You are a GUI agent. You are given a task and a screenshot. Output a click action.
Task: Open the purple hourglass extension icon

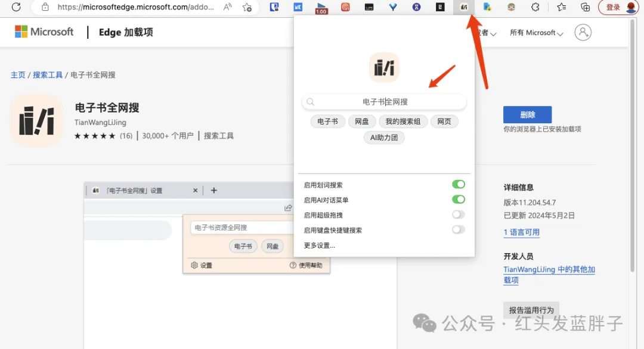416,7
